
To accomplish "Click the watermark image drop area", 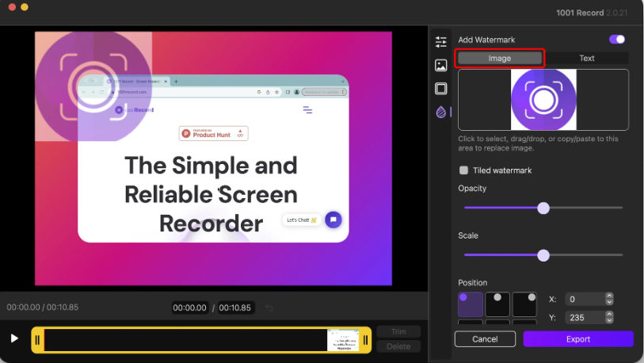I will [x=543, y=100].
